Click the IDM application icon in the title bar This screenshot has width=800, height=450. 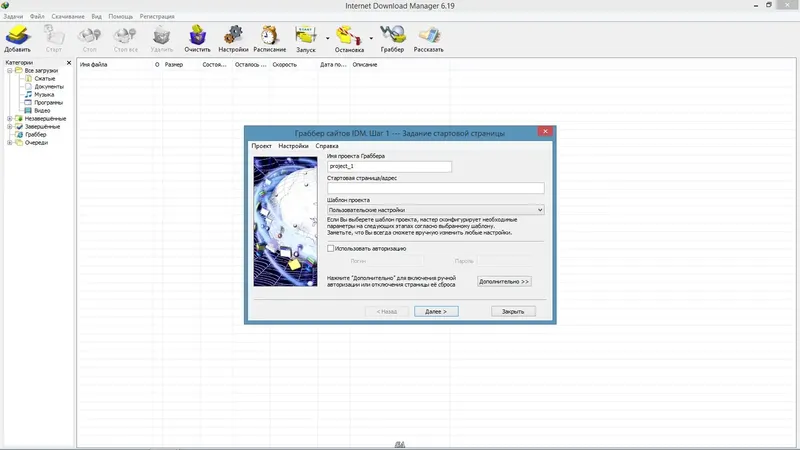pyautogui.click(x=5, y=5)
